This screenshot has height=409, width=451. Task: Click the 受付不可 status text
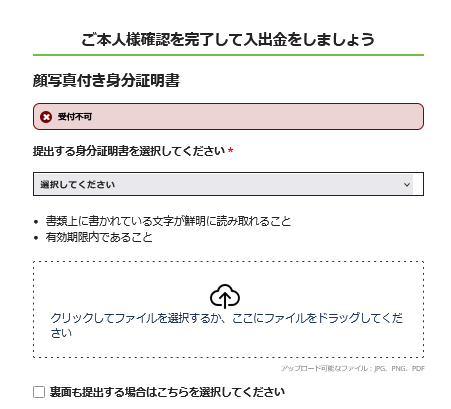(75, 117)
